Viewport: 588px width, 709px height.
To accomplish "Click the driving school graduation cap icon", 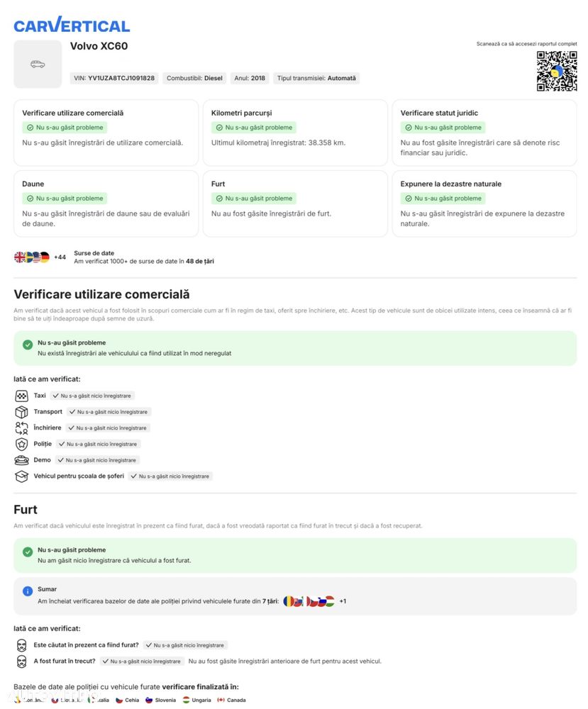I will click(22, 476).
